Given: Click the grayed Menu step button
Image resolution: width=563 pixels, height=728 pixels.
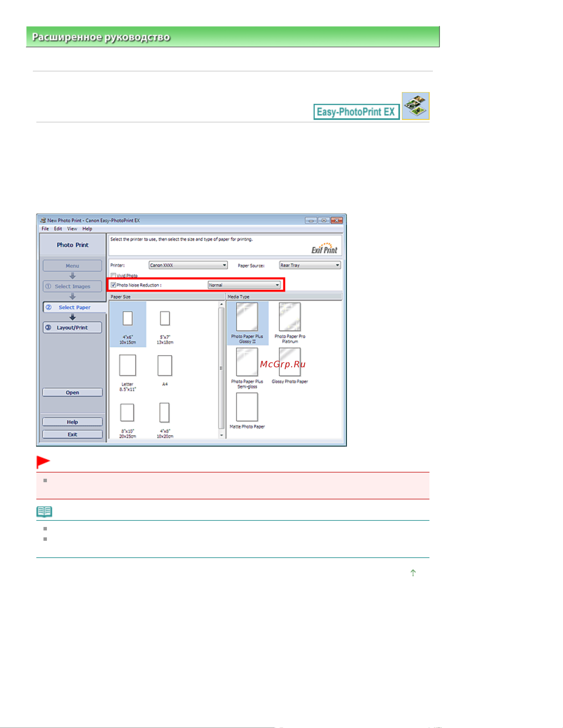Looking at the screenshot, I should [72, 266].
